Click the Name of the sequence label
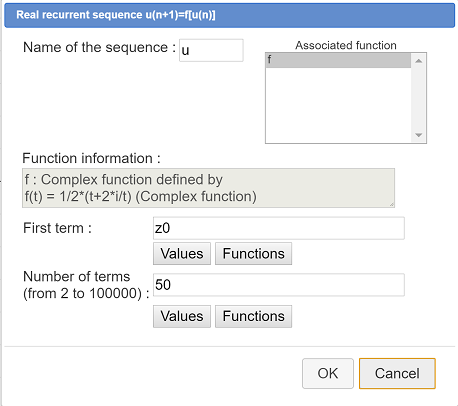This screenshot has height=406, width=458. (99, 47)
